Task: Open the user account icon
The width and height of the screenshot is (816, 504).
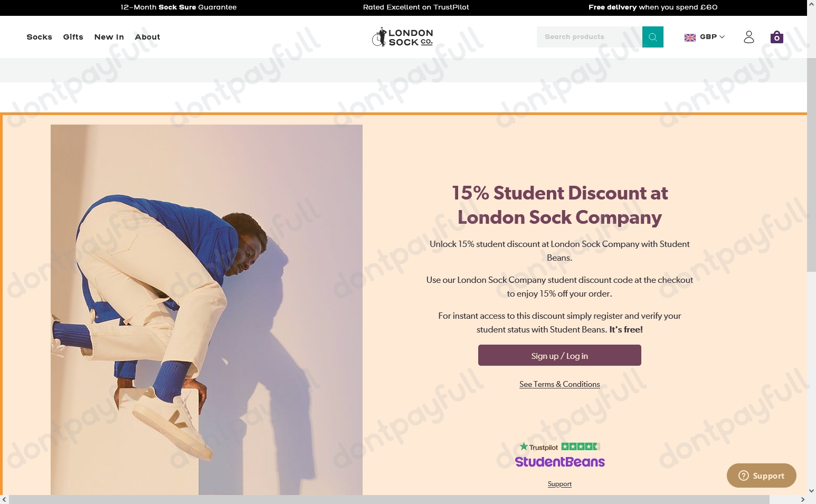Action: click(748, 36)
